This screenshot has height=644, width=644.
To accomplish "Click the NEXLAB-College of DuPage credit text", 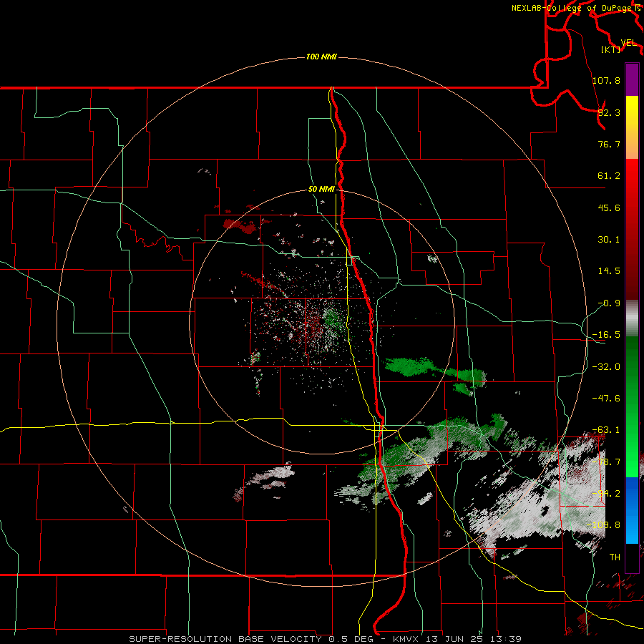I will click(x=572, y=8).
